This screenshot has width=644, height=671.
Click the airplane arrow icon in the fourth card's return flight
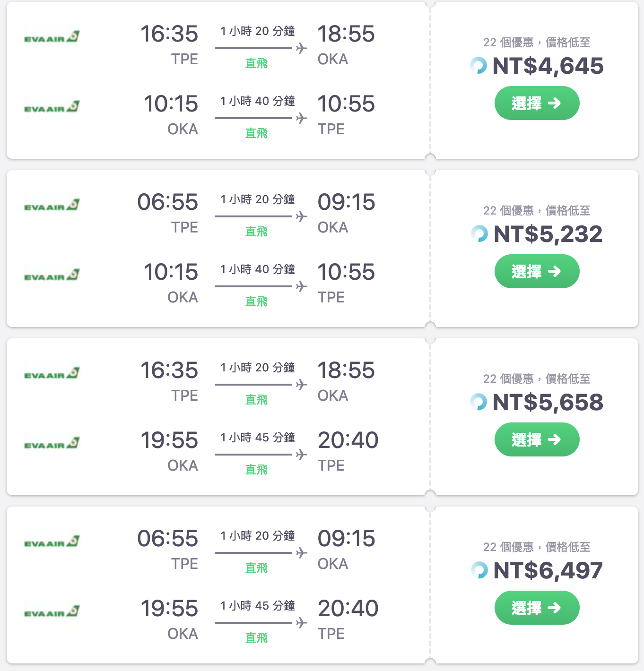click(302, 623)
